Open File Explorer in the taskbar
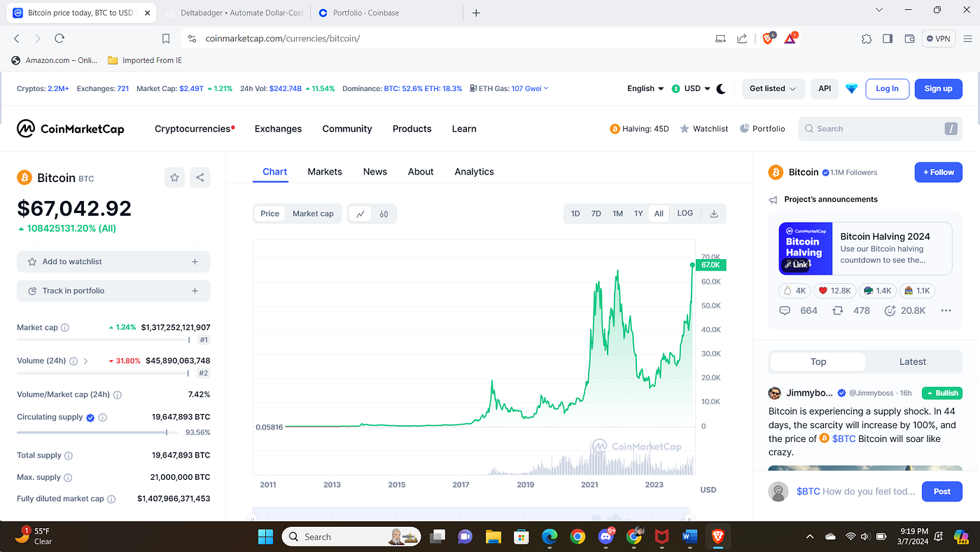 493,537
